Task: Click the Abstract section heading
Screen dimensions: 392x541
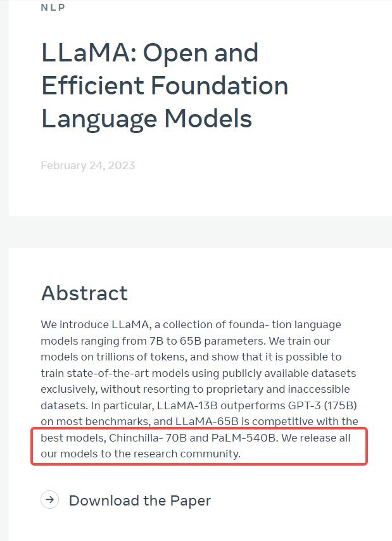Action: [84, 293]
